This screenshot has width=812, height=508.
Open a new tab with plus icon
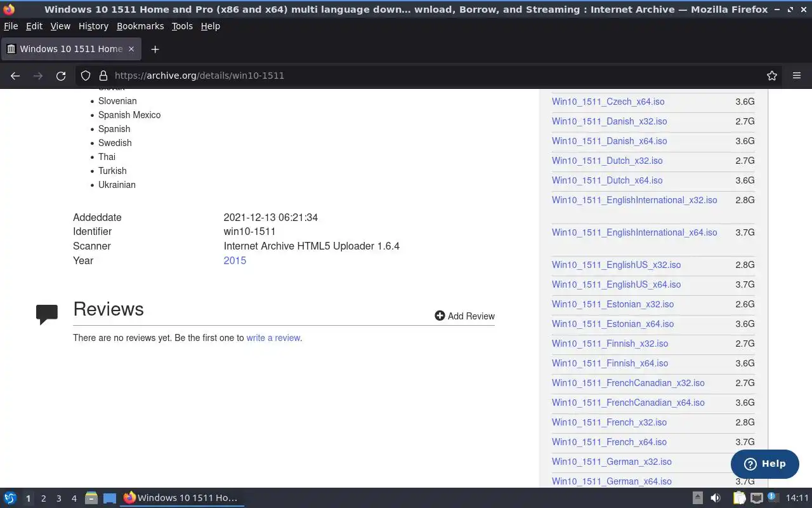click(x=155, y=49)
